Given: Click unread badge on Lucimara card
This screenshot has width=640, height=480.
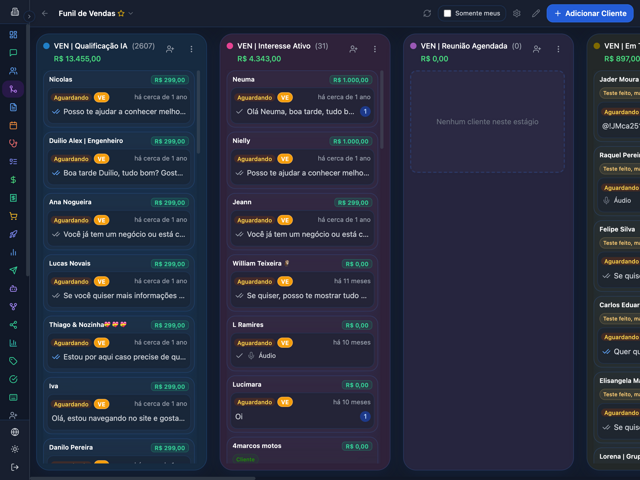Looking at the screenshot, I should [x=365, y=416].
